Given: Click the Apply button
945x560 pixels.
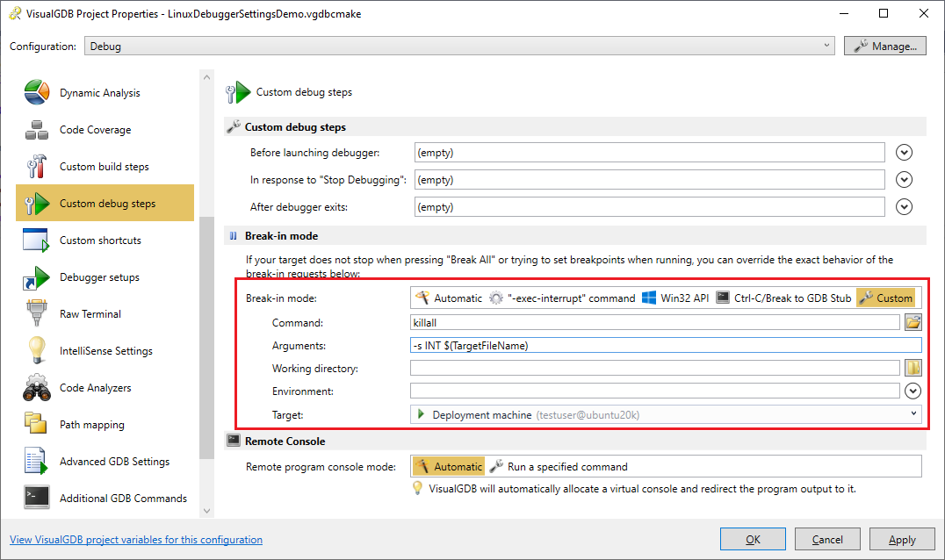Looking at the screenshot, I should pyautogui.click(x=902, y=539).
